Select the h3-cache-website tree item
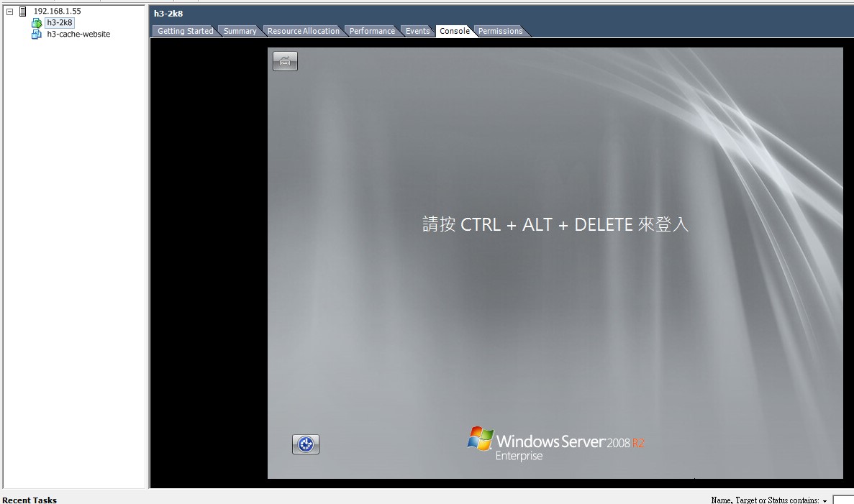854x504 pixels. [x=78, y=35]
